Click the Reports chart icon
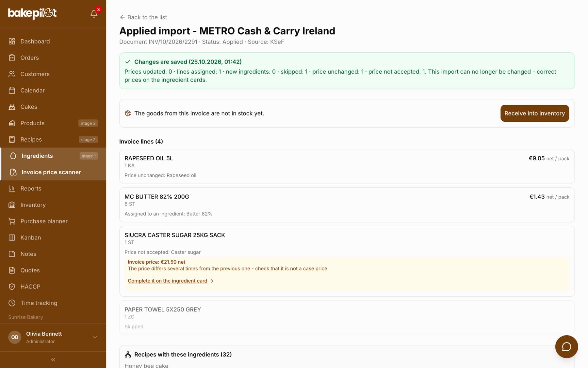Screen dimensions: 588x368 [x=12, y=188]
